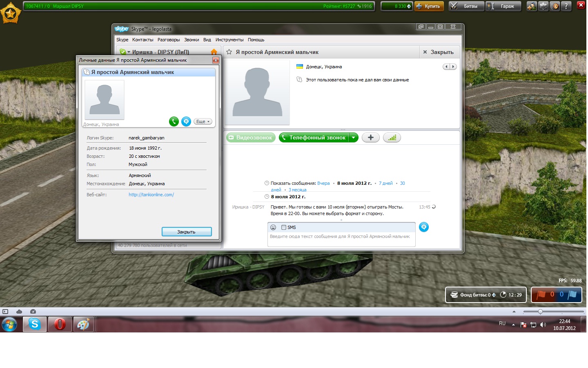Expand the Телефонный звонок dropdown arrow

(x=354, y=138)
